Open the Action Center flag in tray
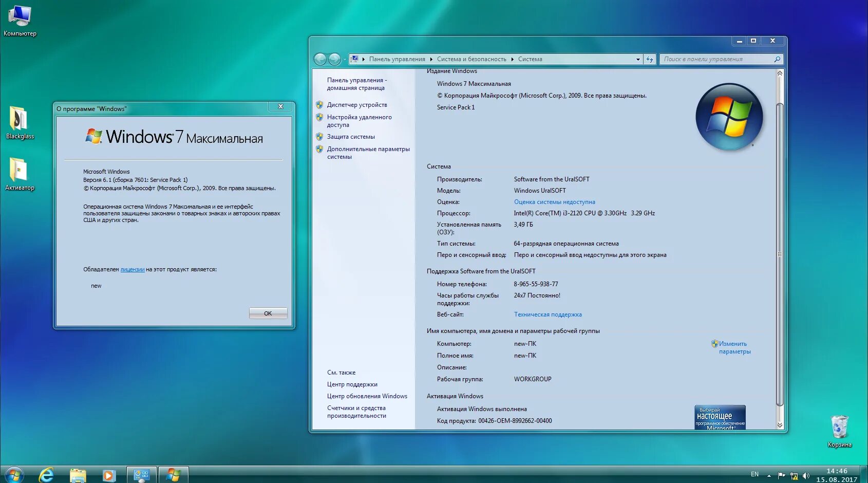Screen dimensions: 868x483 click(782, 475)
